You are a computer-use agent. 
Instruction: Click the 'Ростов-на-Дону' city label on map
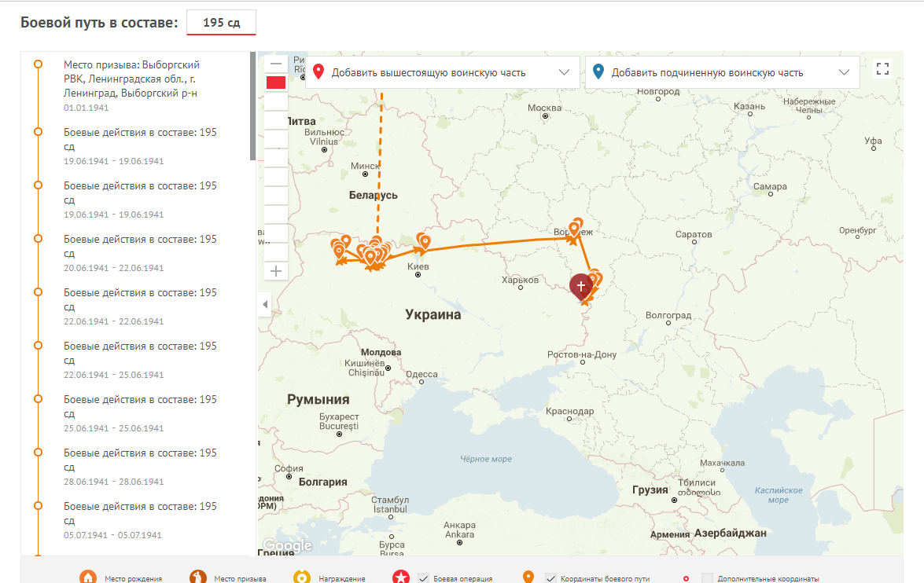point(582,354)
